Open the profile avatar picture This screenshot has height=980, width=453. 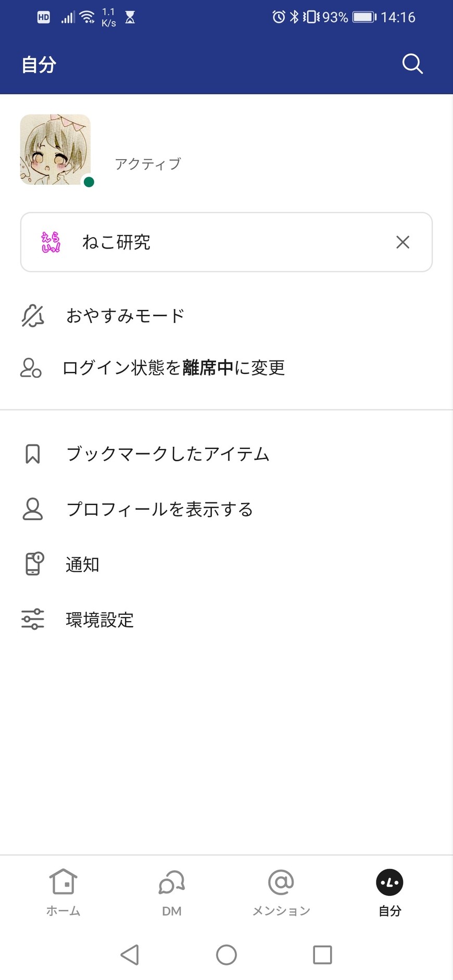(x=55, y=149)
